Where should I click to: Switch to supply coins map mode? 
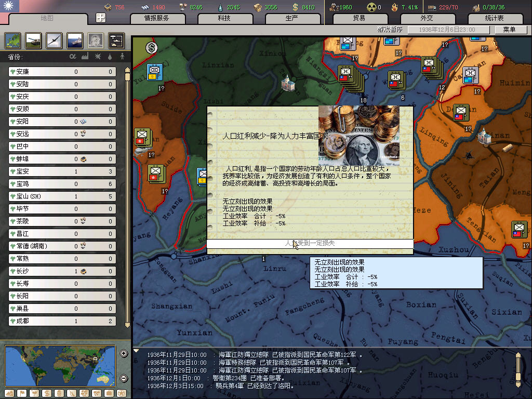click(59, 393)
